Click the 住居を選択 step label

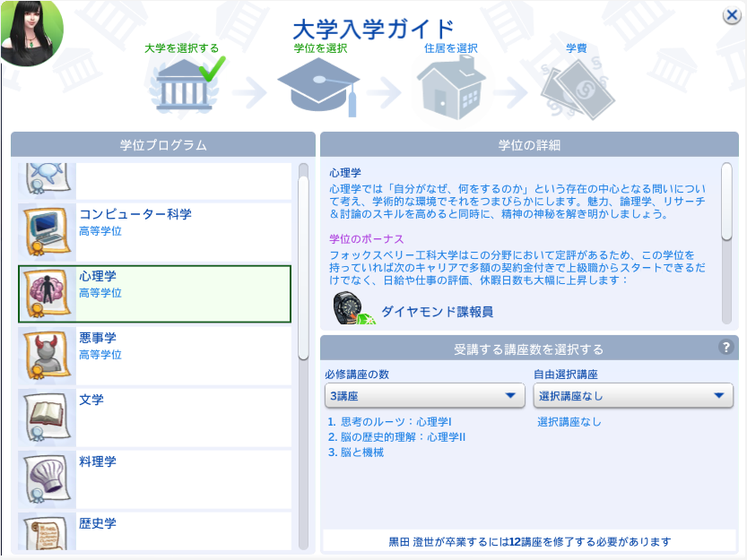pos(450,48)
